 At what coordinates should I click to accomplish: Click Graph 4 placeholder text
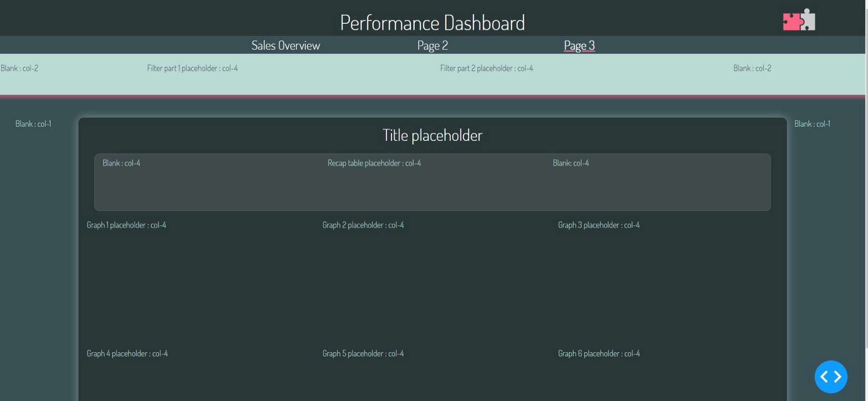point(127,354)
